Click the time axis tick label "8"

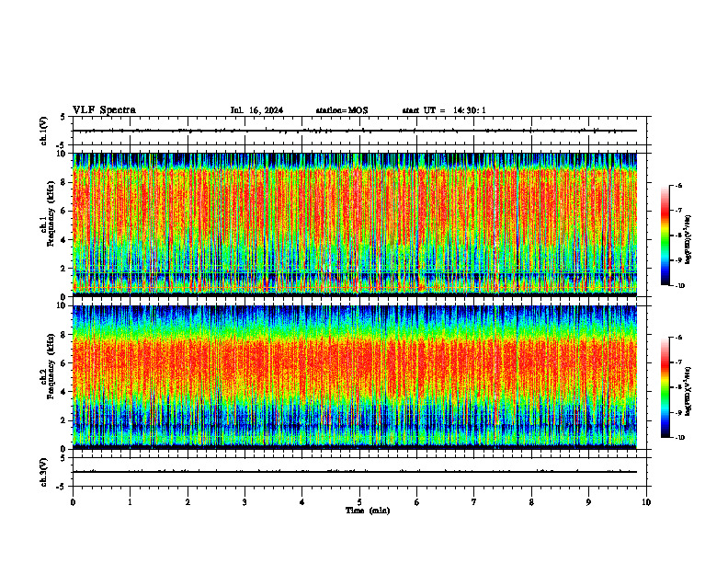coord(531,502)
